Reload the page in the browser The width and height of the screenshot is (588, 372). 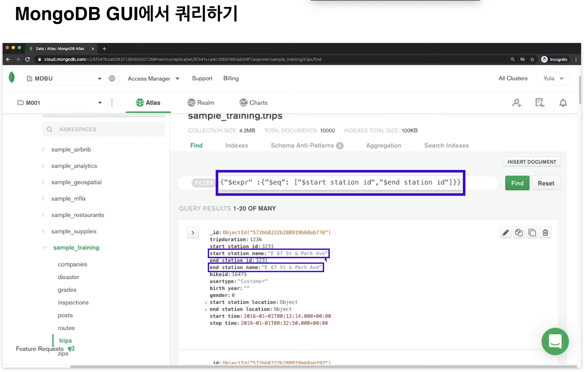pyautogui.click(x=27, y=59)
